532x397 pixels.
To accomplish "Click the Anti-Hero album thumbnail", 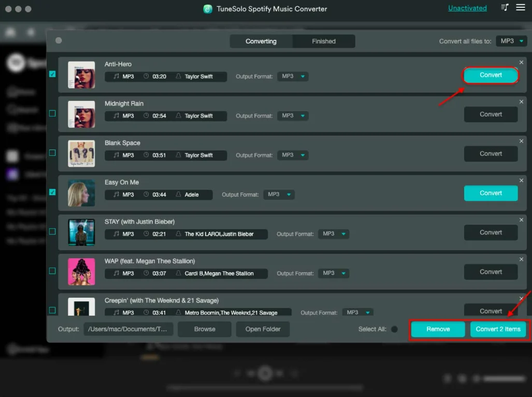I will pos(81,75).
